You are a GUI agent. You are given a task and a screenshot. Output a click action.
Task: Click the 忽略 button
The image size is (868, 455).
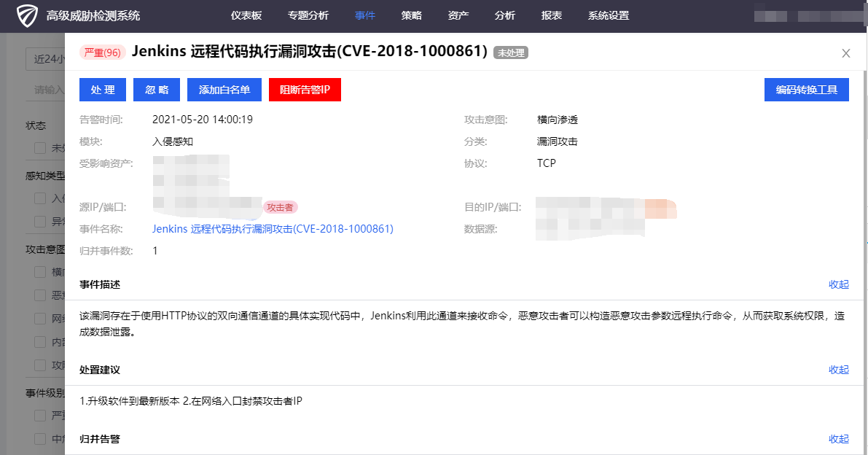tap(157, 90)
